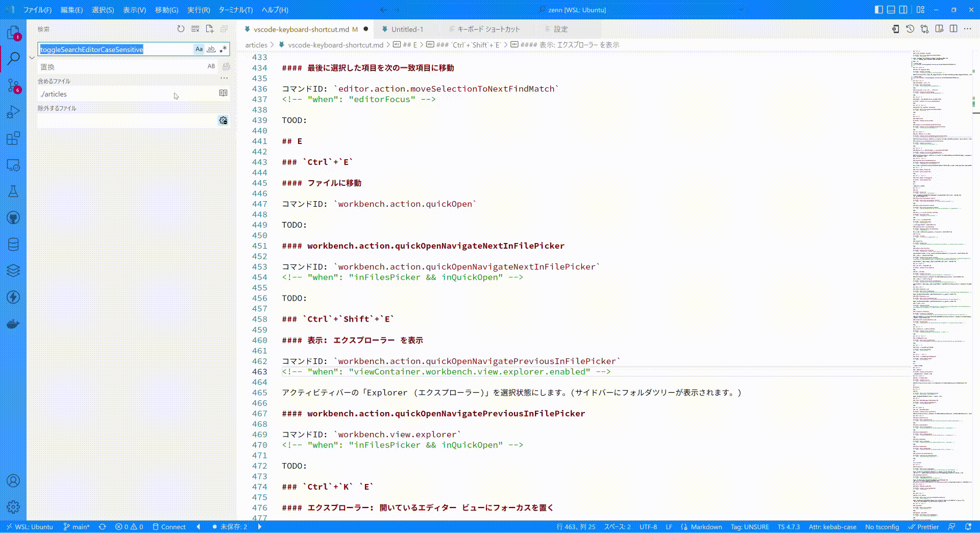Click the git compare changes icon
Viewport: 980px width, 533px height.
click(924, 29)
